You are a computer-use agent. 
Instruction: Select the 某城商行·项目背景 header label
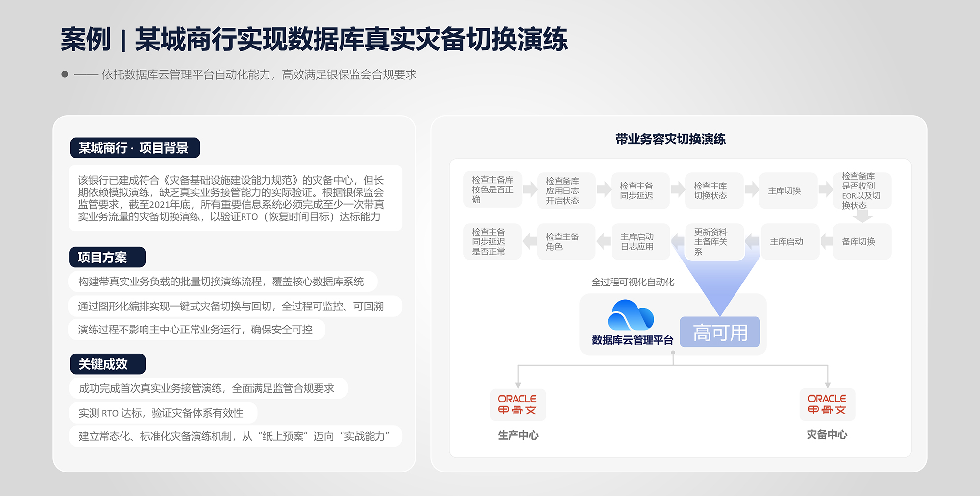(x=135, y=148)
